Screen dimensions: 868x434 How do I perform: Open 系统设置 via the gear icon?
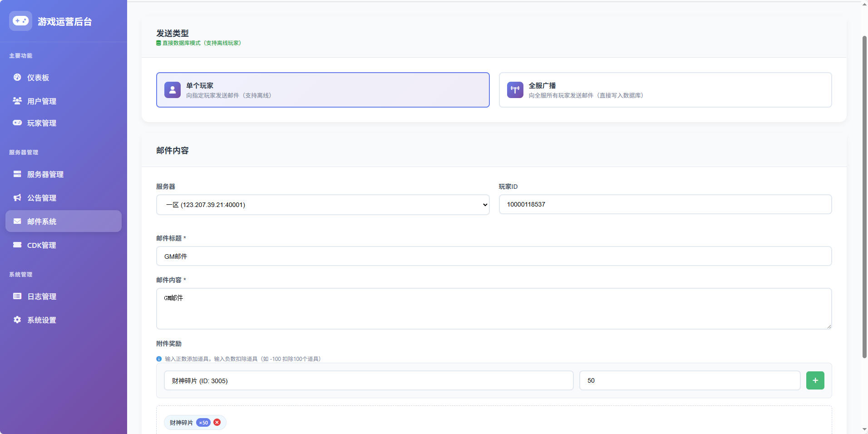17,320
